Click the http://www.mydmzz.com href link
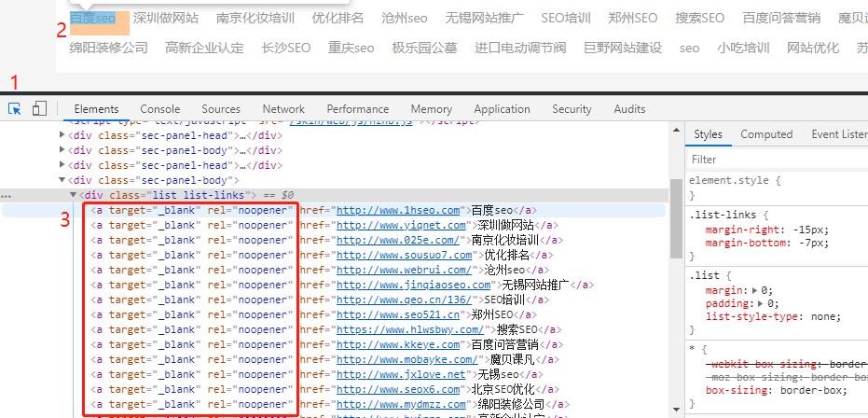868x418 pixels. pyautogui.click(x=401, y=405)
